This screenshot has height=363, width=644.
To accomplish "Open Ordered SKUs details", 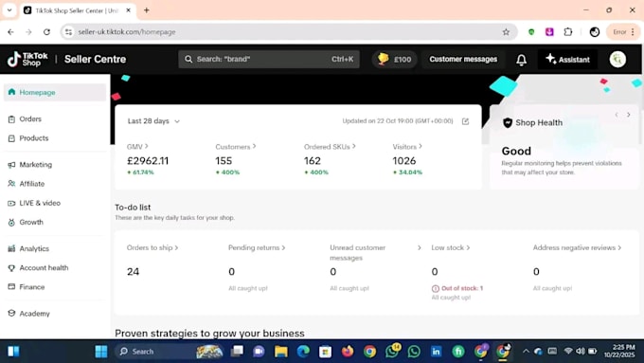I will (x=330, y=147).
